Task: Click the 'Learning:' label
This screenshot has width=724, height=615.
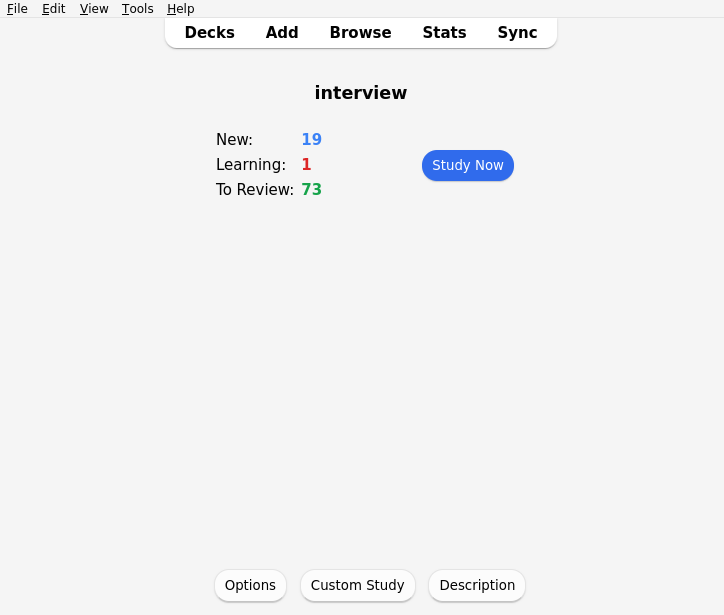Action: coord(251,164)
